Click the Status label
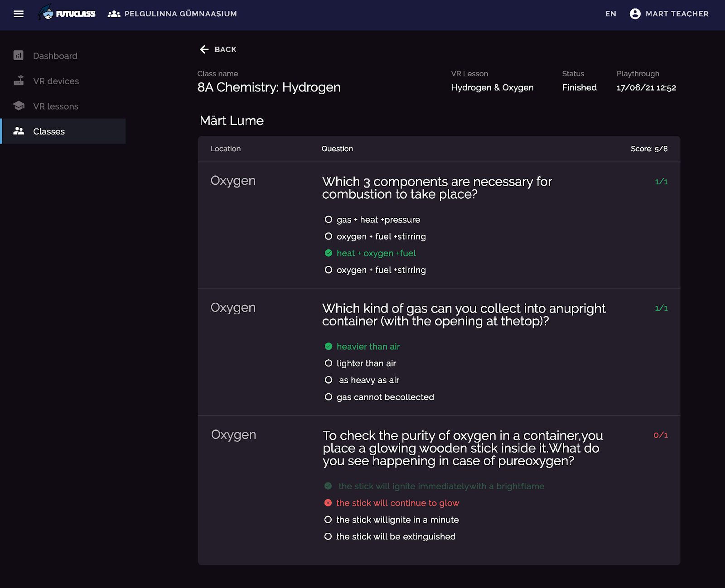The height and width of the screenshot is (588, 725). [x=573, y=73]
